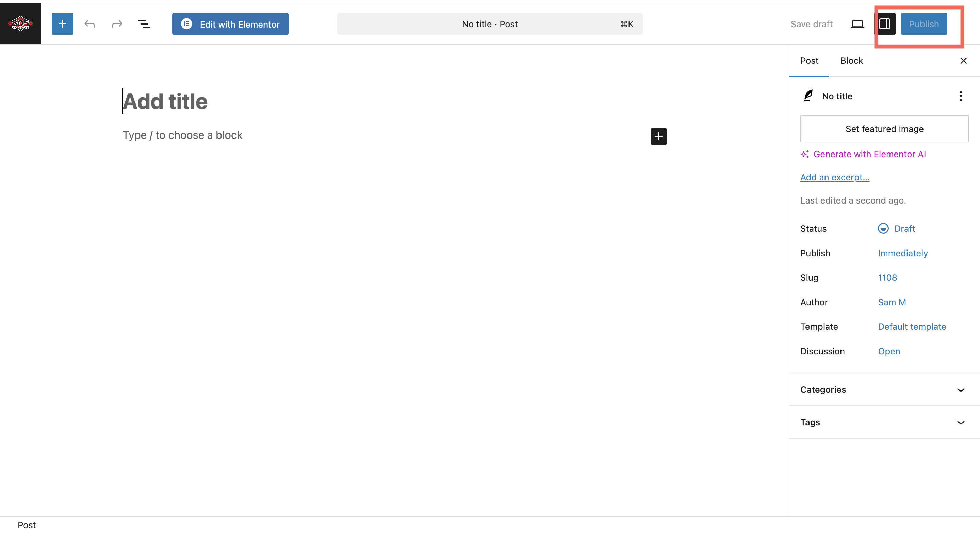Close the settings sidebar with X

(963, 61)
